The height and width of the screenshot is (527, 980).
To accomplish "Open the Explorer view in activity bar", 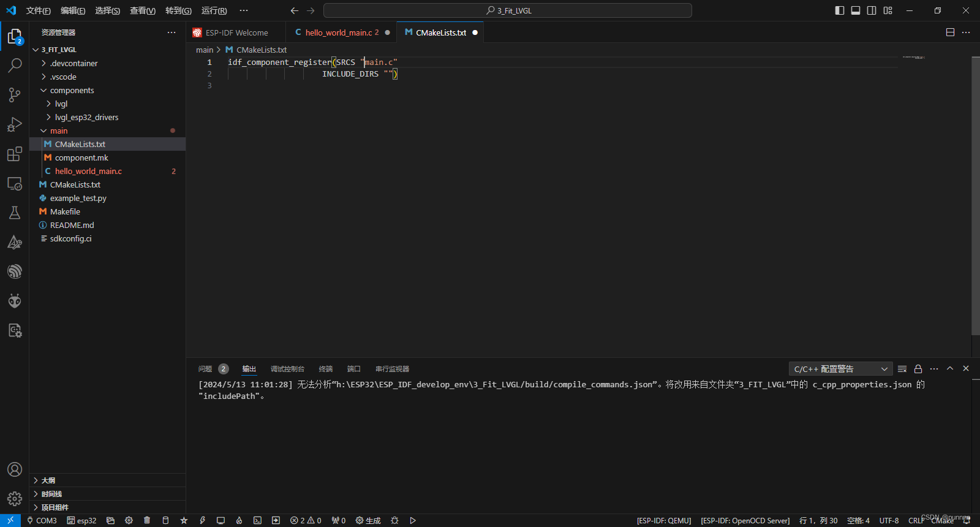I will (15, 37).
